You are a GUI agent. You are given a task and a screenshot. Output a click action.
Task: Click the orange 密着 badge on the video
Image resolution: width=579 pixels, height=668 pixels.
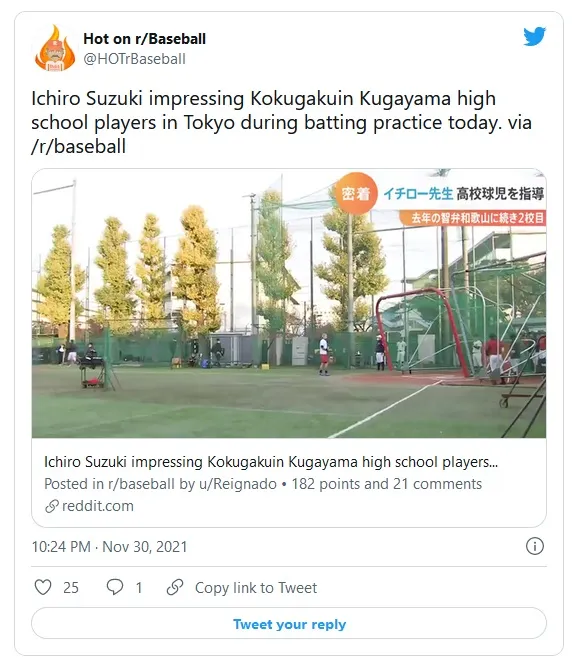(356, 193)
